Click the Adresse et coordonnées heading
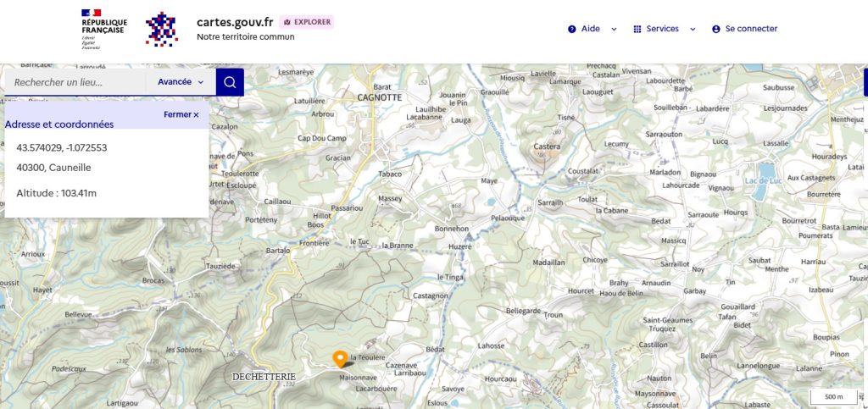The width and height of the screenshot is (868, 409). tap(59, 124)
